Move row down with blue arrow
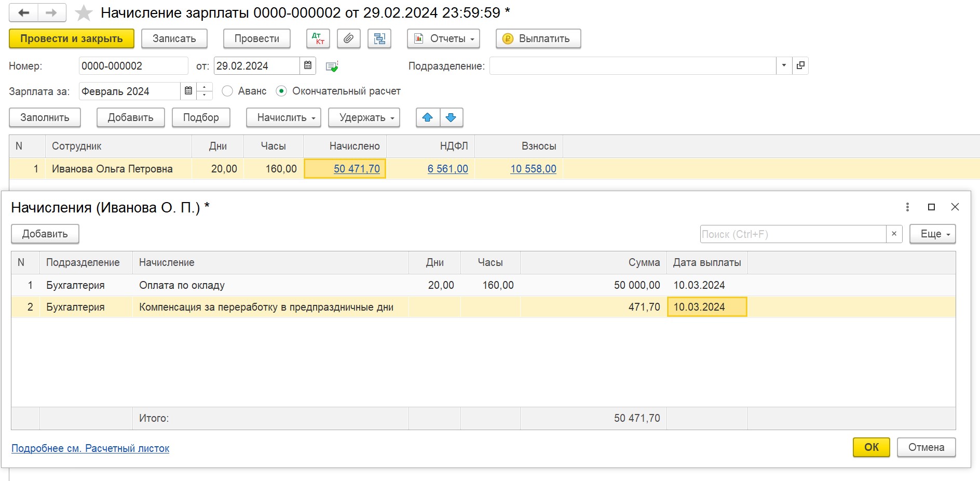980x481 pixels. 451,117
